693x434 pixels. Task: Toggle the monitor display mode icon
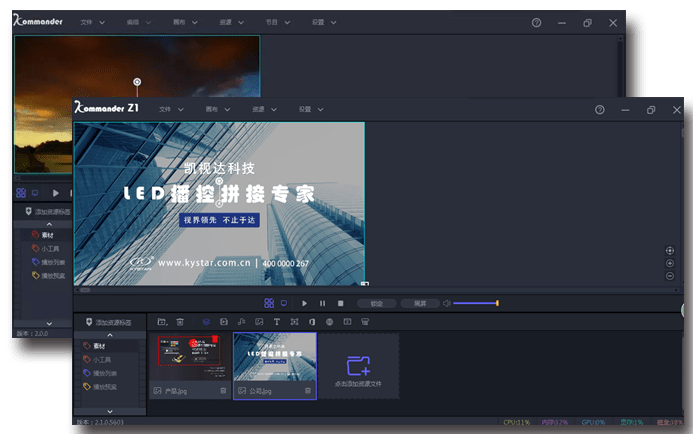point(283,303)
